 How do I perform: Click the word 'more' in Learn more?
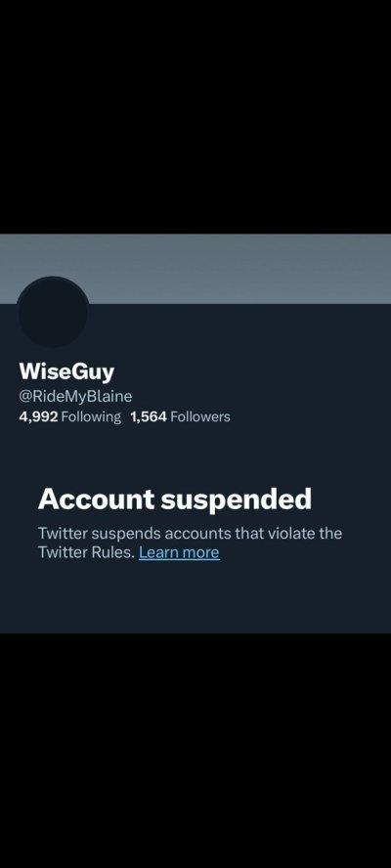(201, 552)
